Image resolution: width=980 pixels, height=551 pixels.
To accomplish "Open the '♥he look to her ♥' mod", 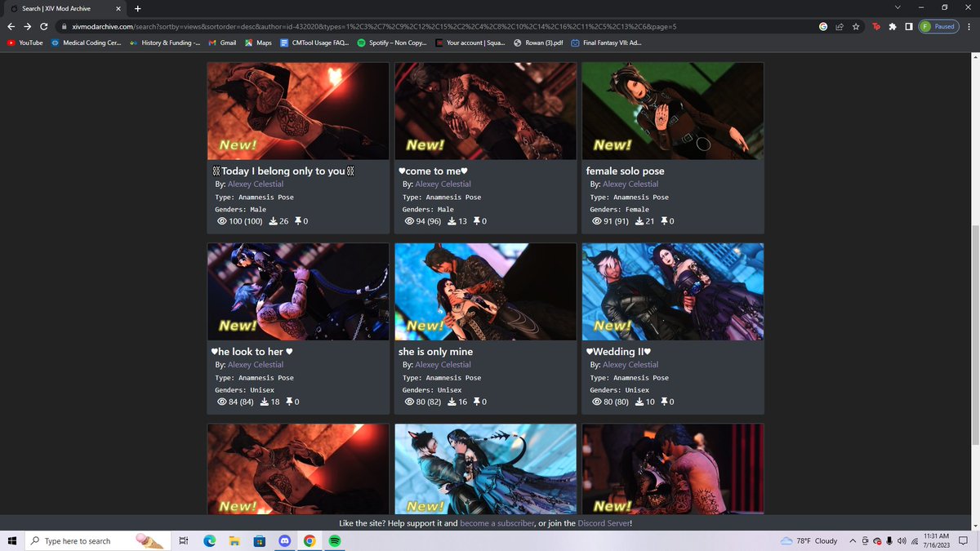I will point(252,352).
